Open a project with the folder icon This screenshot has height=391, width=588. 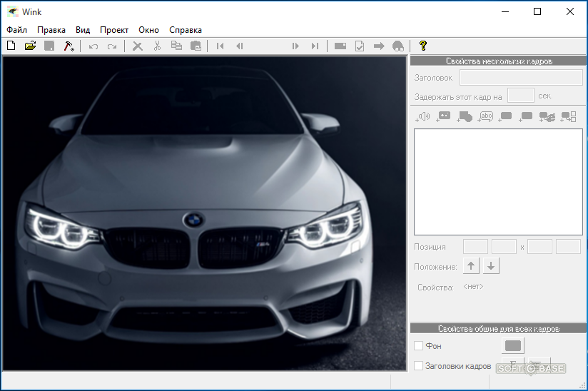click(x=30, y=46)
